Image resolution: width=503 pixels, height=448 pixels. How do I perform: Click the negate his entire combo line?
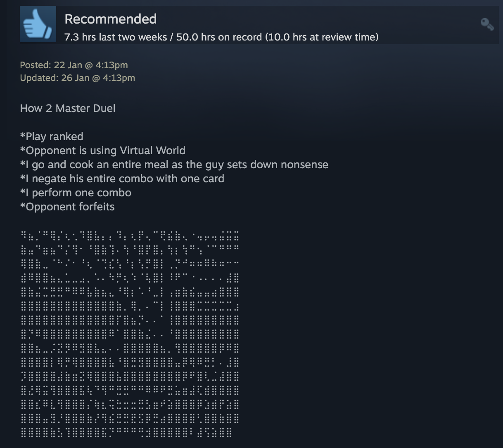click(122, 179)
